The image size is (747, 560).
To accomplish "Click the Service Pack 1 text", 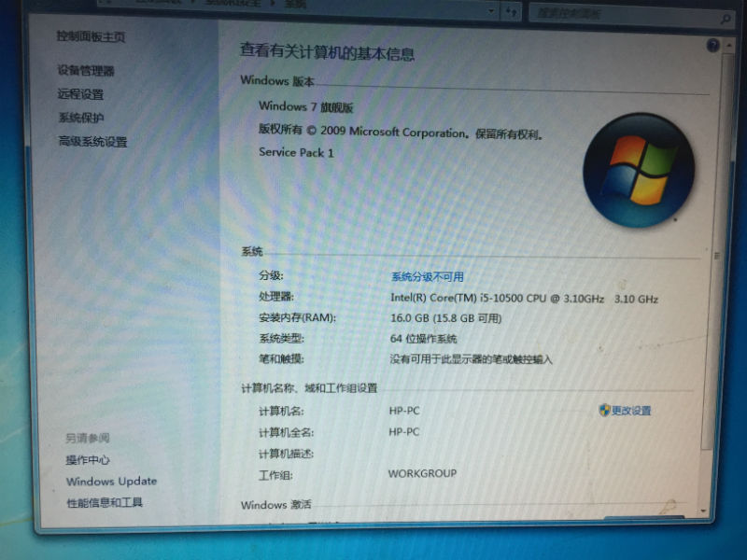I will click(x=296, y=152).
